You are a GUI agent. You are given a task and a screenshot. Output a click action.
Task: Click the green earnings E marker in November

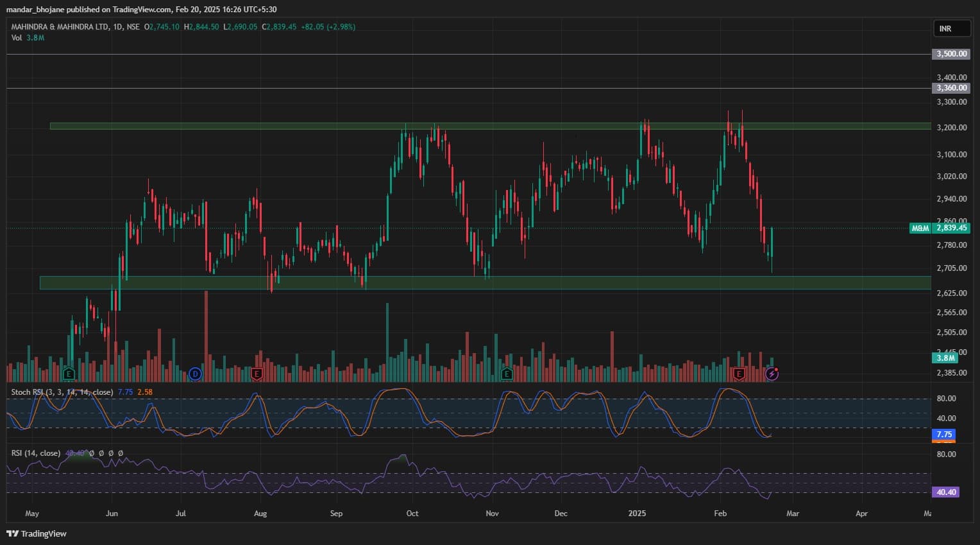(x=507, y=374)
